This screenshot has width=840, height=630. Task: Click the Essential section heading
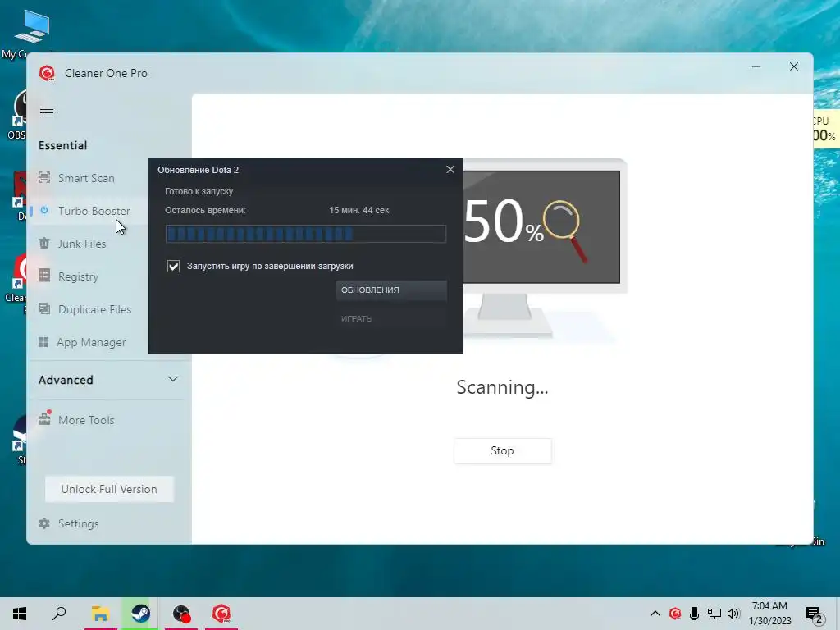(x=62, y=145)
